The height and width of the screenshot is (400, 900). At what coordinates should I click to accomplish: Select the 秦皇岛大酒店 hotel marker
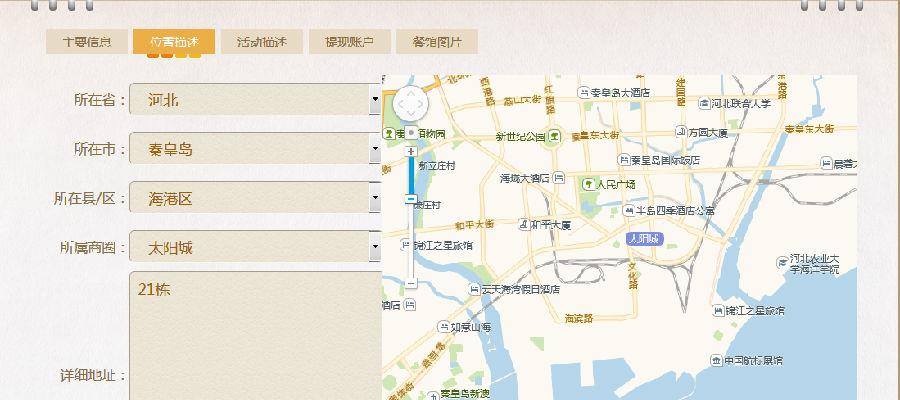coord(584,92)
